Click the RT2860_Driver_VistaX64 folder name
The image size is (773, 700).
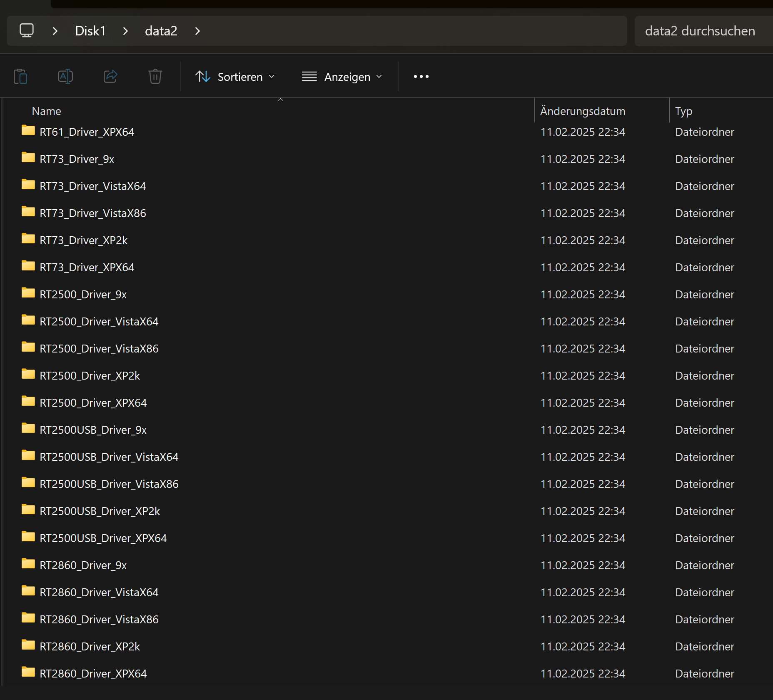click(99, 592)
